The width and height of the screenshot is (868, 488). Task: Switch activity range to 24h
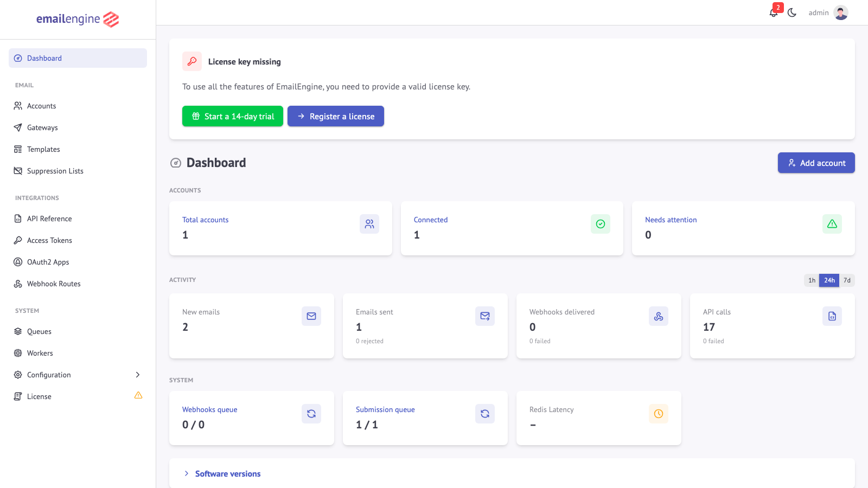829,280
